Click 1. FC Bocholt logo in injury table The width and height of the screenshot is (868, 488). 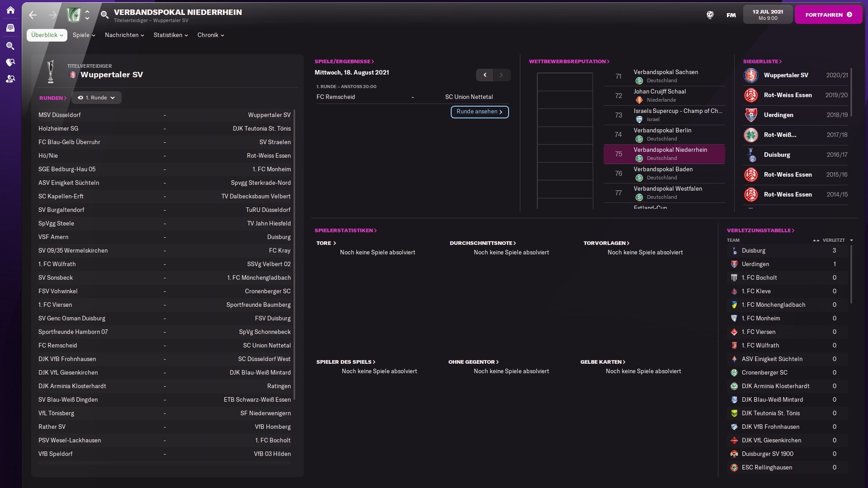[734, 278]
